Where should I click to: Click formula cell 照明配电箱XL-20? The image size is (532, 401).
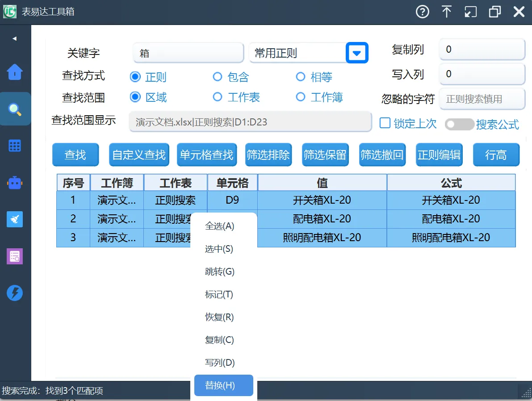tap(451, 238)
